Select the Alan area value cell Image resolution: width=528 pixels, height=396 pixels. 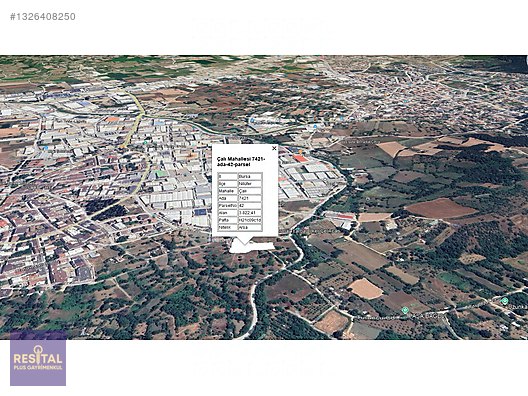pyautogui.click(x=250, y=213)
